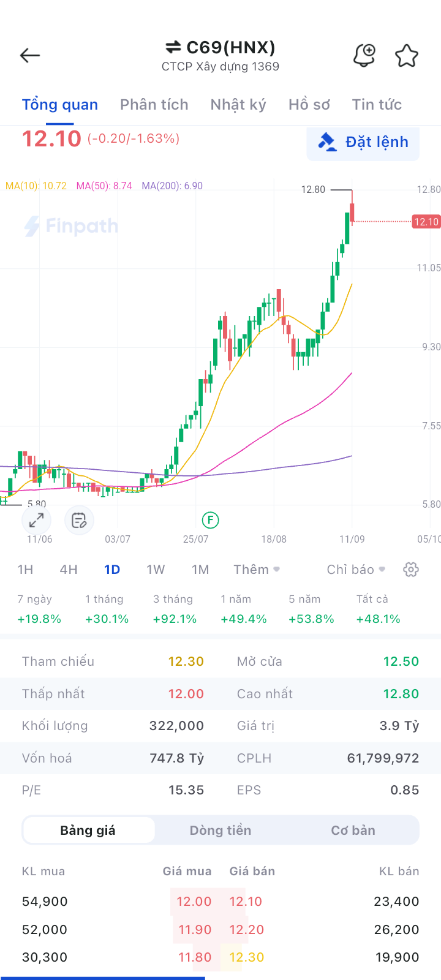Open the Tin tức tab
Screen dimensions: 441x980
tap(377, 105)
